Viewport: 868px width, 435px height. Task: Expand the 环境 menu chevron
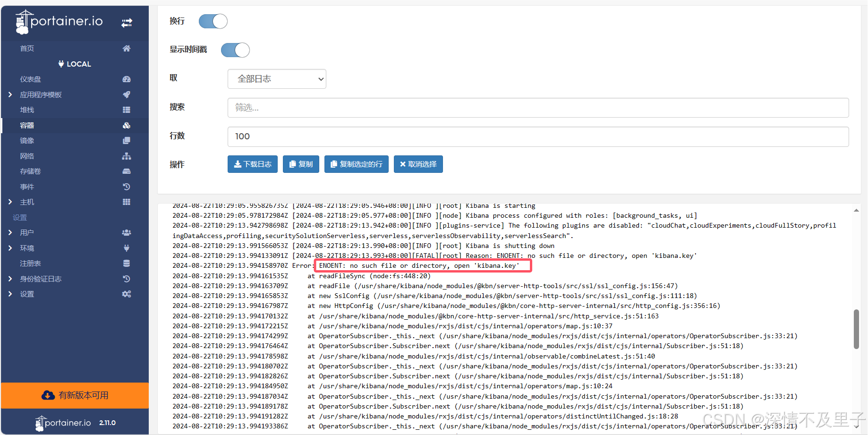10,248
